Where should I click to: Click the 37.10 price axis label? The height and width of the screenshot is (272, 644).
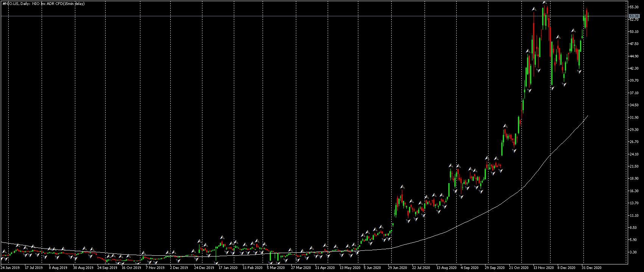point(634,93)
